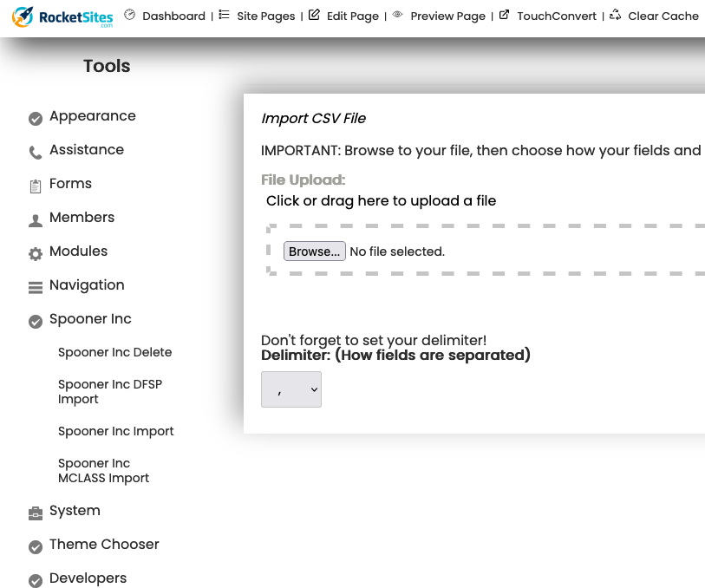
Task: Open Spooner Inc DFSP Import link
Action: pos(110,392)
